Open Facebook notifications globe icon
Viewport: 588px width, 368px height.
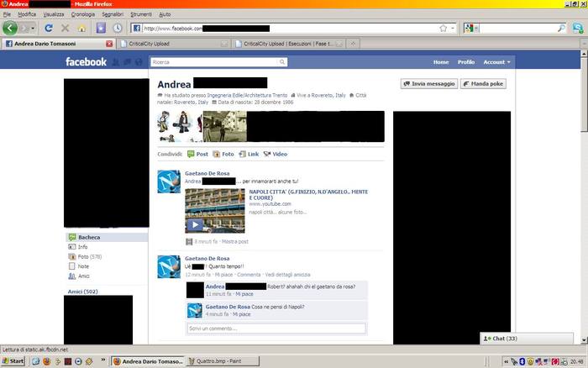pyautogui.click(x=139, y=62)
